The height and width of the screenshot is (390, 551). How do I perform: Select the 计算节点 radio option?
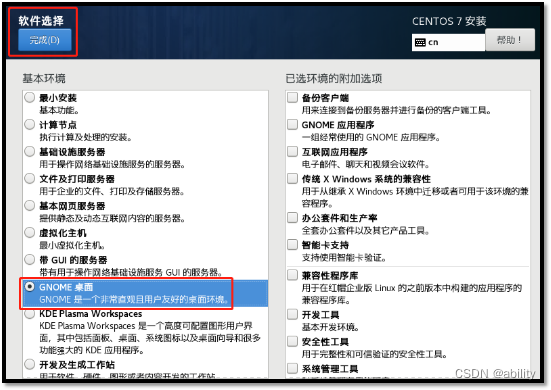point(30,124)
